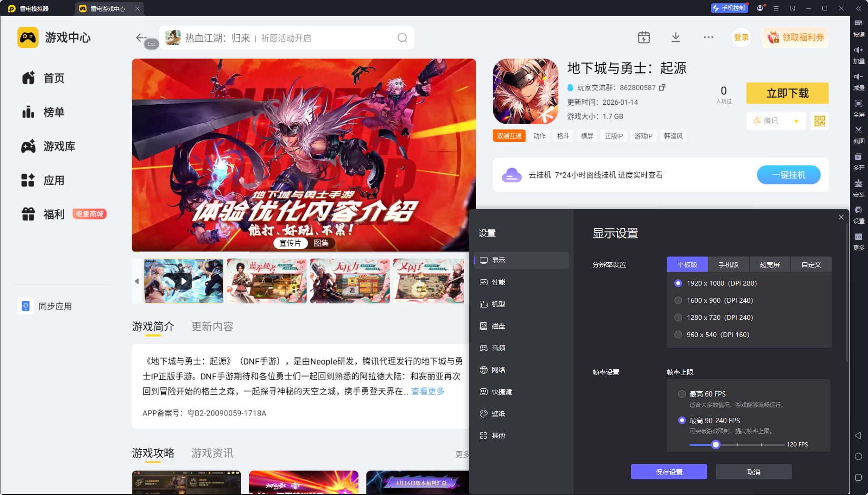Click the 立即下载 download button
This screenshot has height=495, width=868.
pyautogui.click(x=788, y=93)
